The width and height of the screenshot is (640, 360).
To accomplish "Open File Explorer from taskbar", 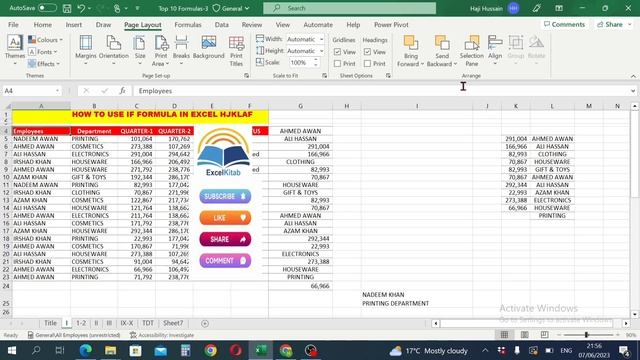I will point(111,351).
